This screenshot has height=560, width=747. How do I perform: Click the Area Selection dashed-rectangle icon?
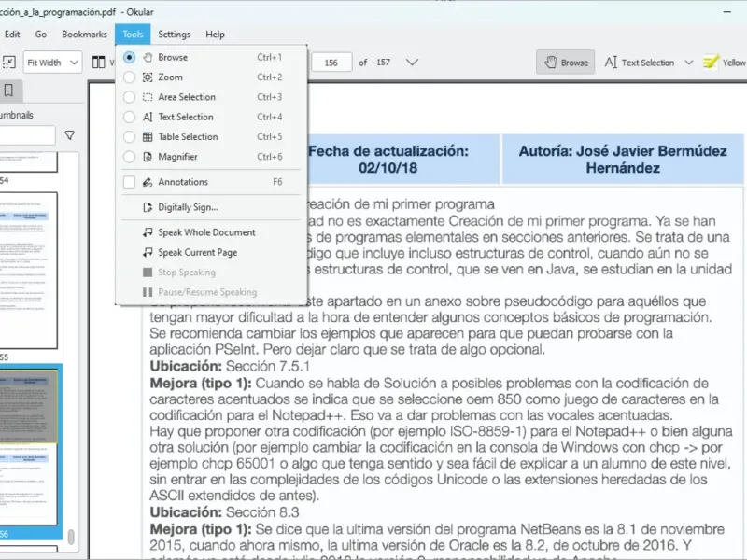click(x=148, y=97)
